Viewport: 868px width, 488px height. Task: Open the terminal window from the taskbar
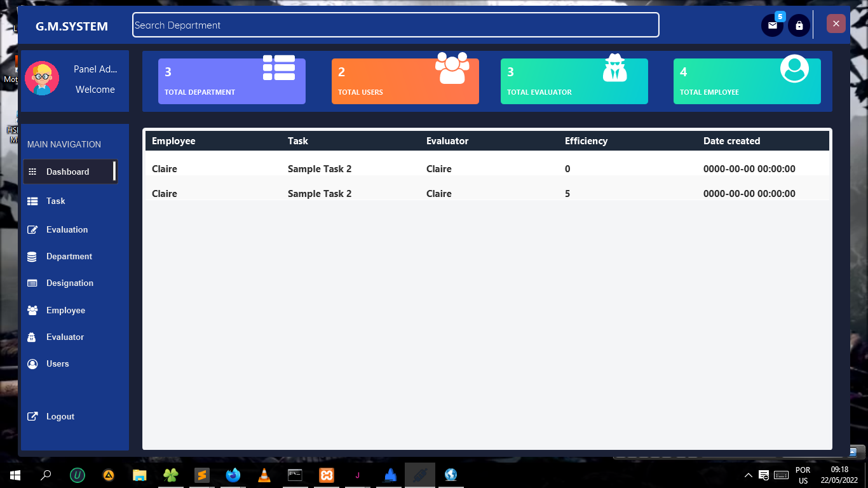295,475
